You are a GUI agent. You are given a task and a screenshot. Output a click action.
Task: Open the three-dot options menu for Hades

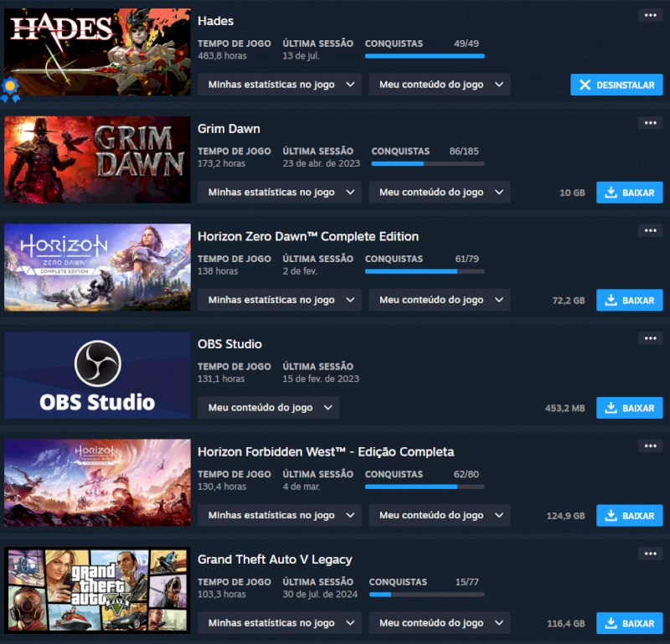(x=650, y=15)
